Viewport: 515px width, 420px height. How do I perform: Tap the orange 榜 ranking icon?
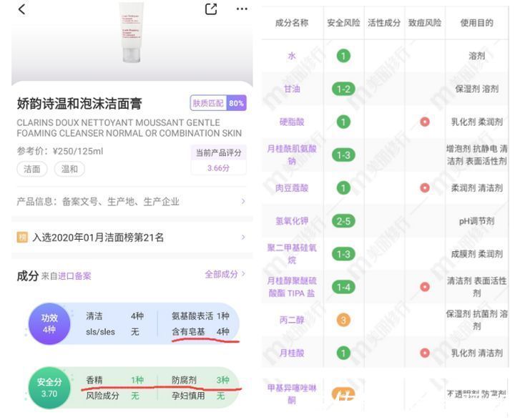[22, 237]
